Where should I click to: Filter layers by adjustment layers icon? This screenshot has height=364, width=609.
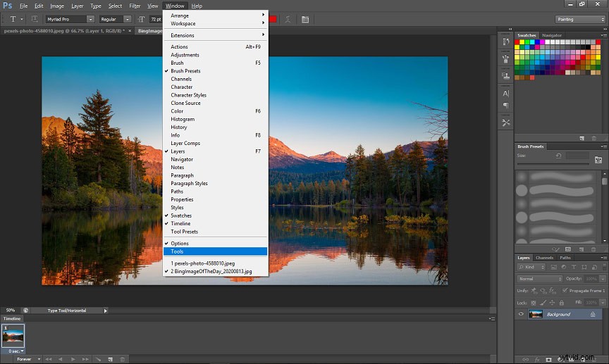[564, 267]
